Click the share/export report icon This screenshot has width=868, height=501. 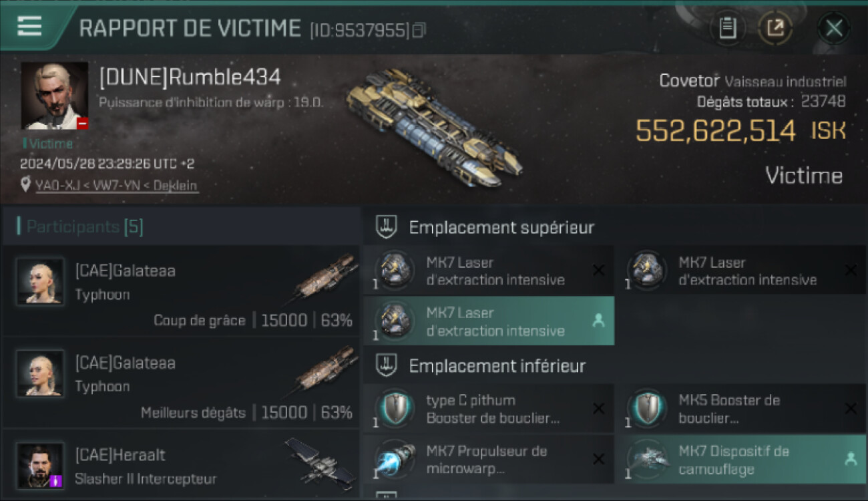tap(775, 28)
